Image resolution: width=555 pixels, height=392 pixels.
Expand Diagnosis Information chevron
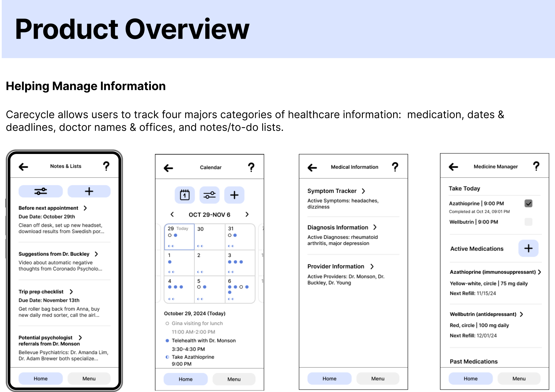tap(375, 227)
